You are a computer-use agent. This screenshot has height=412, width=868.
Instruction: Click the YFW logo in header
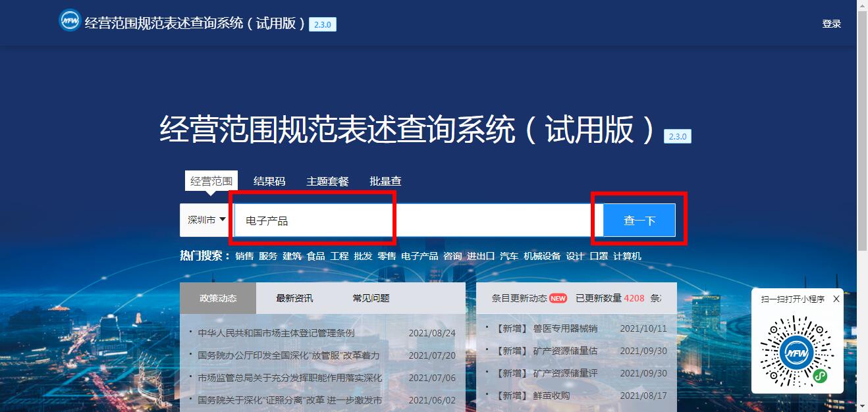coord(70,21)
